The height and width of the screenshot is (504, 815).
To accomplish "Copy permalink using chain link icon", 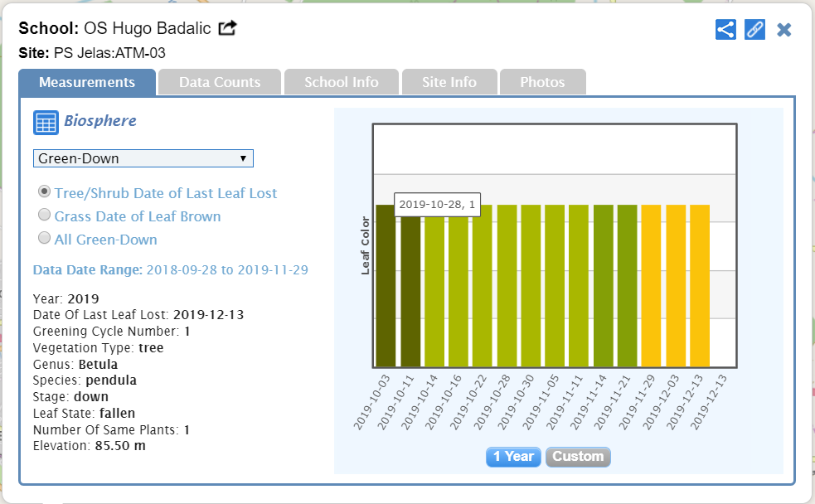I will point(754,30).
